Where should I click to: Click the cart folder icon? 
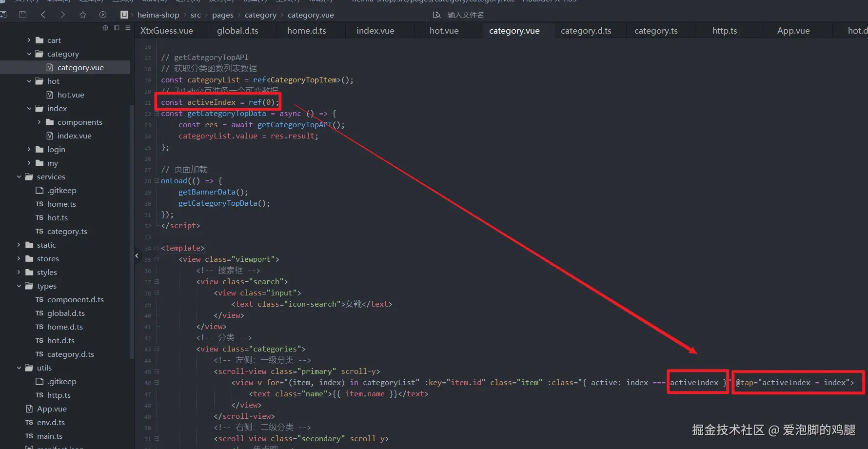pyautogui.click(x=39, y=40)
